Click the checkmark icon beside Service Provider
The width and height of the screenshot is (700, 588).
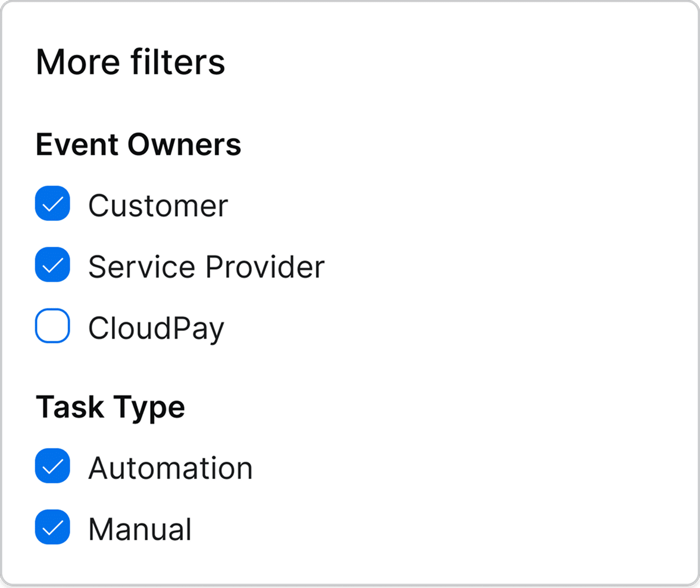click(x=53, y=265)
